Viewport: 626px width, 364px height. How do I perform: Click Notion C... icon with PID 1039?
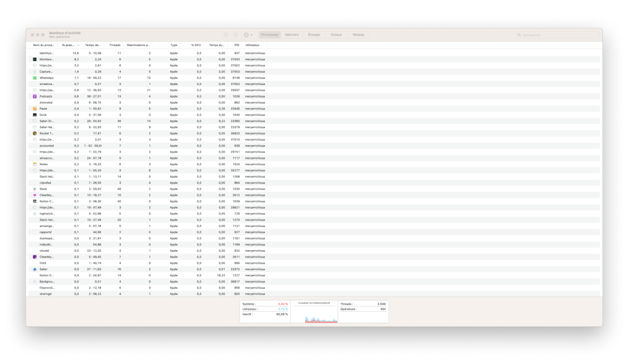click(x=35, y=201)
